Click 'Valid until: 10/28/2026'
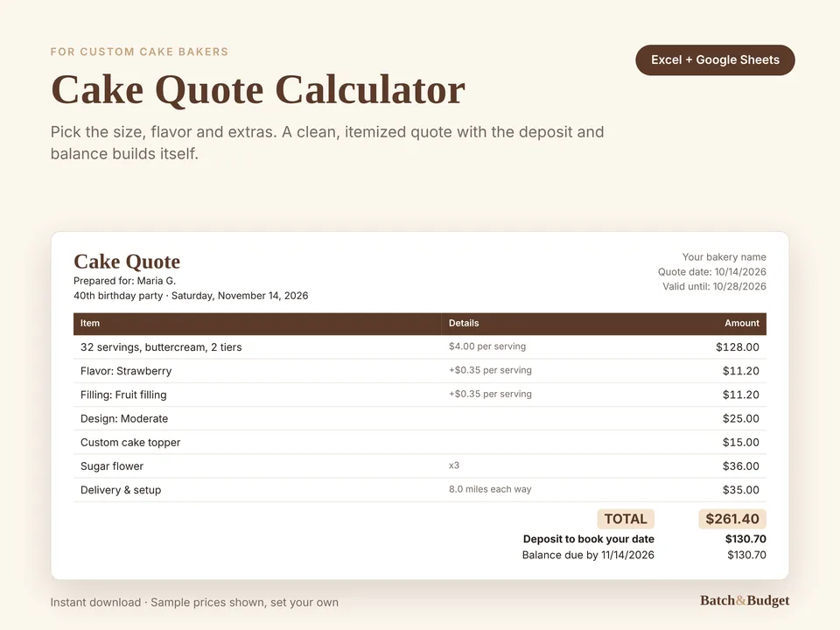 coord(714,286)
